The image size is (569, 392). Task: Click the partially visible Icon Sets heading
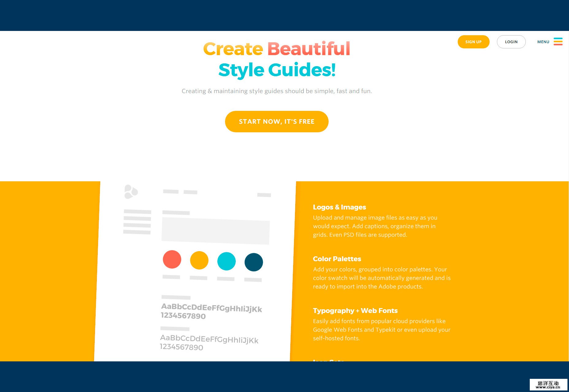pos(328,361)
